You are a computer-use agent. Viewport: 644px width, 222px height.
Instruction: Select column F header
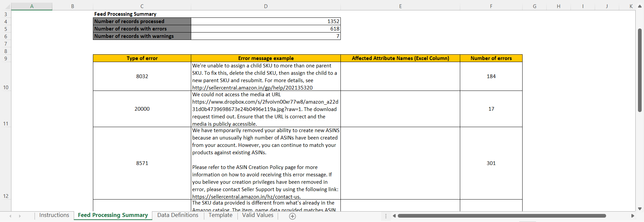491,6
